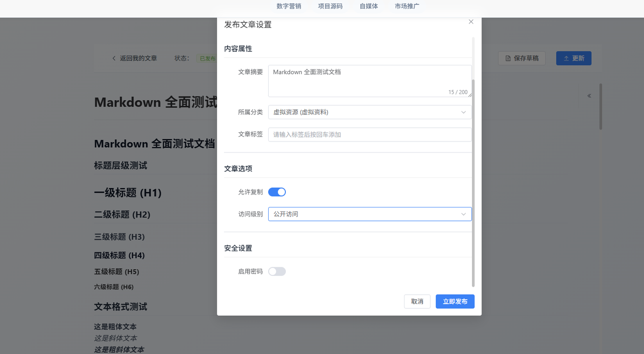
Task: Open the 访问级别 dropdown showing 公开访问
Action: point(370,214)
